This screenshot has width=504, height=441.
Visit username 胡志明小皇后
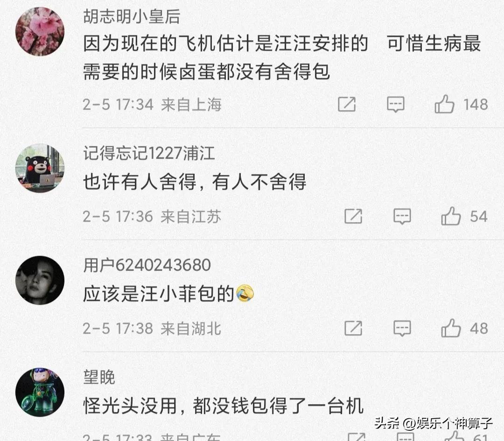(x=132, y=16)
